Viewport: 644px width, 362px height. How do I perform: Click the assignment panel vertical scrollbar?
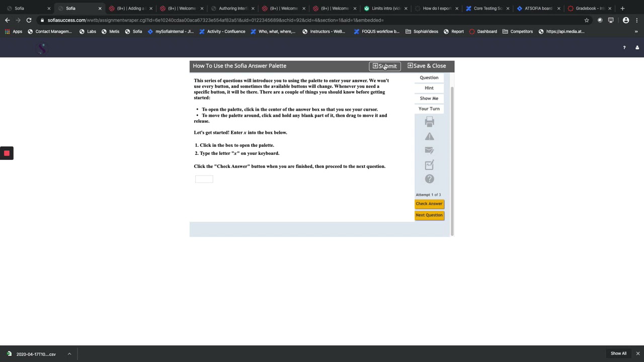coord(452,161)
